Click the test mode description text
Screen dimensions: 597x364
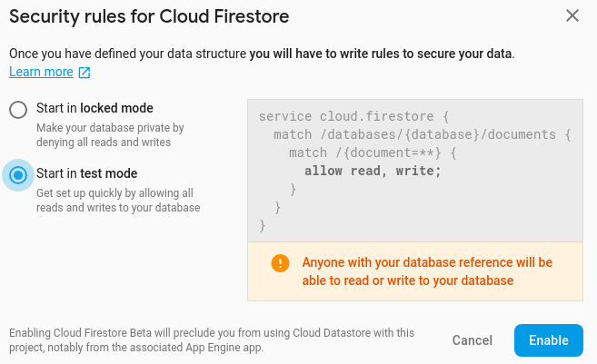pos(118,200)
